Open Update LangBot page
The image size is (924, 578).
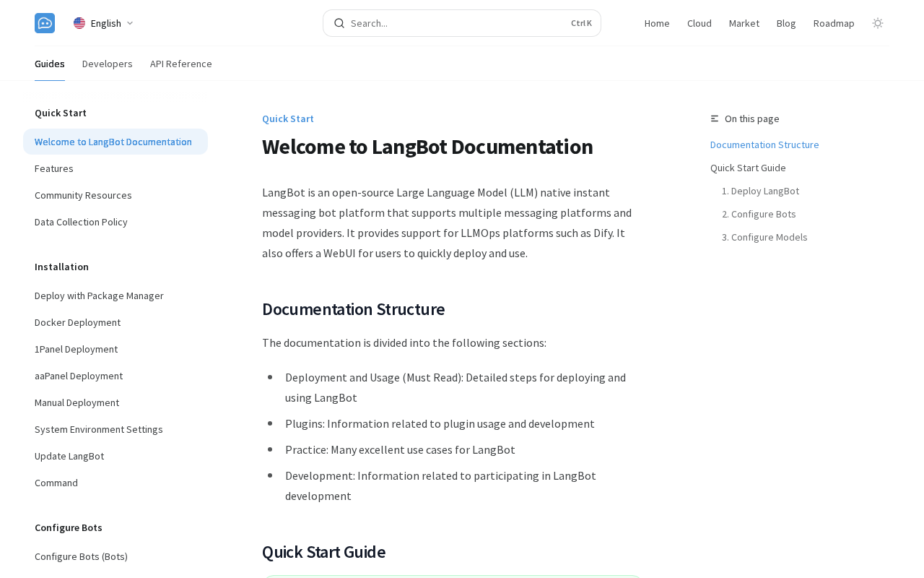click(x=115, y=456)
